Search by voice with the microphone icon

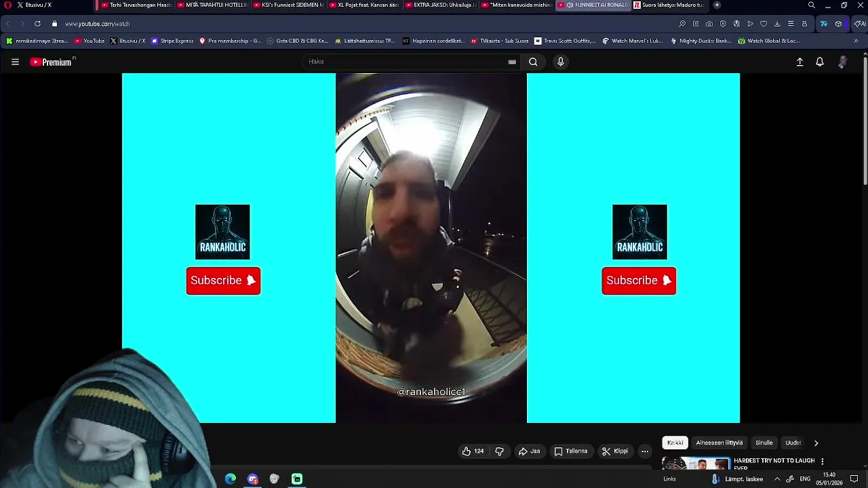[x=560, y=62]
